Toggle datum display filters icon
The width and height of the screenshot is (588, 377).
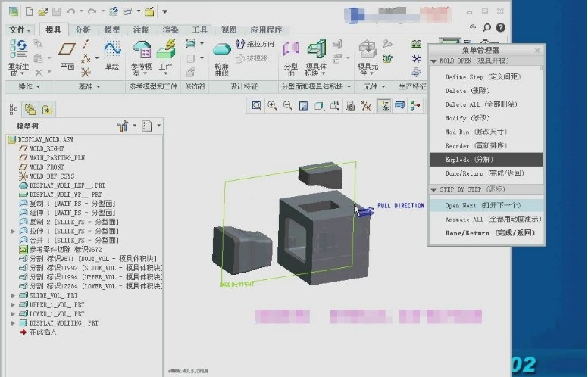[366, 106]
